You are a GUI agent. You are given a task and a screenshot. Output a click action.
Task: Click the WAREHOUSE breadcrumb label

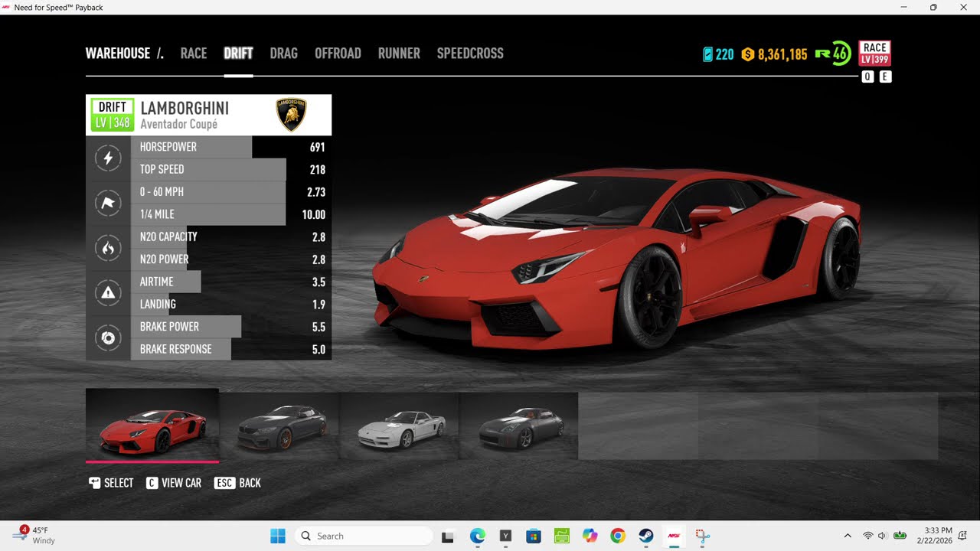click(118, 54)
